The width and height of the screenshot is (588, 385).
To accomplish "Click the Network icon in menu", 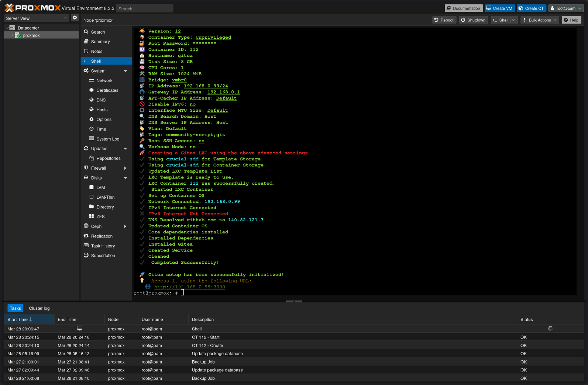I will (x=92, y=80).
